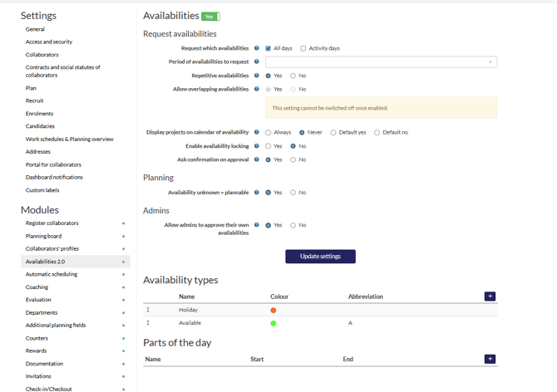Image resolution: width=557 pixels, height=392 pixels.
Task: Click help icon next to Request which availabilities
Action: point(257,48)
